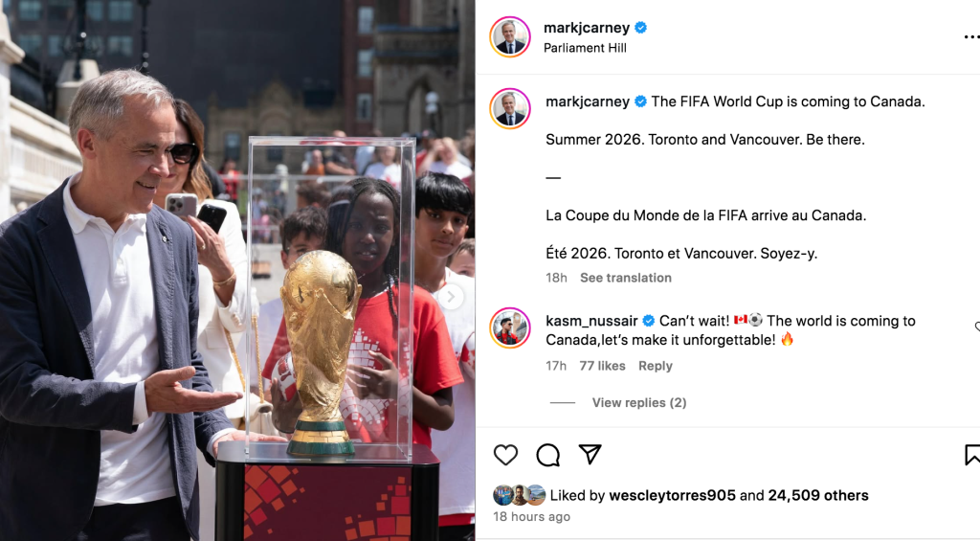The width and height of the screenshot is (980, 541).
Task: Click the kasm_nussair profile picture
Action: point(510,327)
